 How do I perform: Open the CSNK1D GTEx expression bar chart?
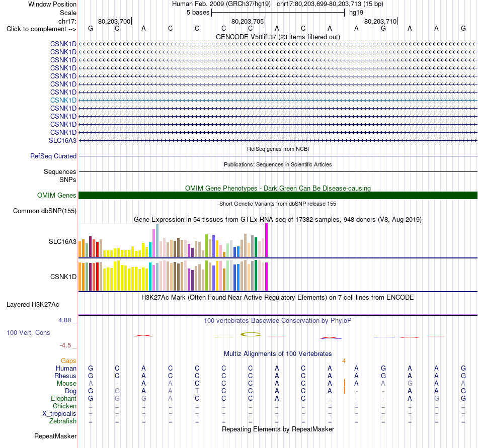click(173, 276)
